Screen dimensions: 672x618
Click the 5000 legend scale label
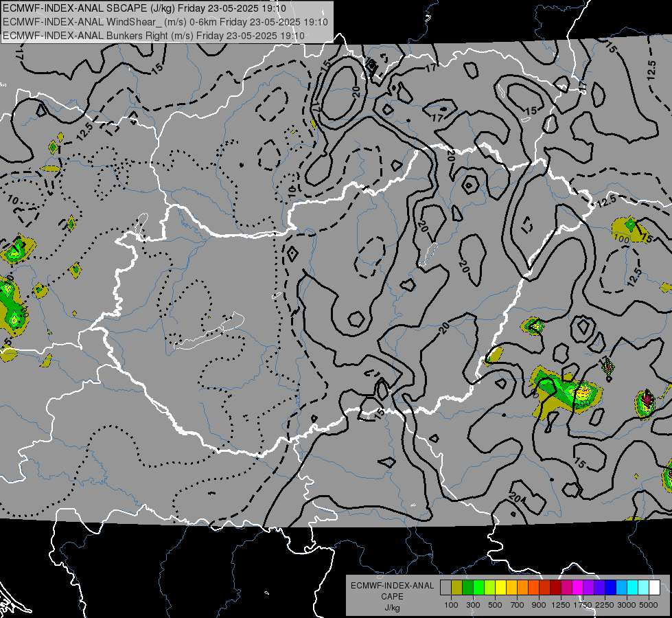coord(649,605)
